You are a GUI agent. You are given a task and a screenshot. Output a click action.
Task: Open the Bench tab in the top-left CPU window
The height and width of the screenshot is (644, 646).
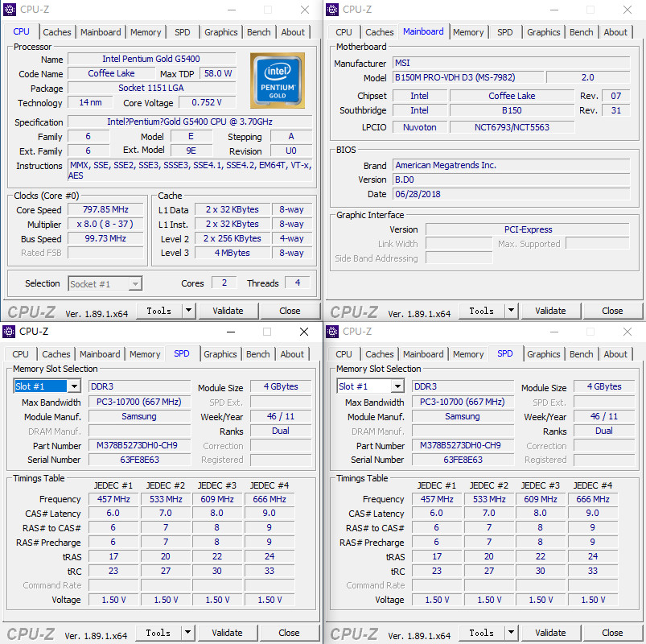click(x=259, y=32)
